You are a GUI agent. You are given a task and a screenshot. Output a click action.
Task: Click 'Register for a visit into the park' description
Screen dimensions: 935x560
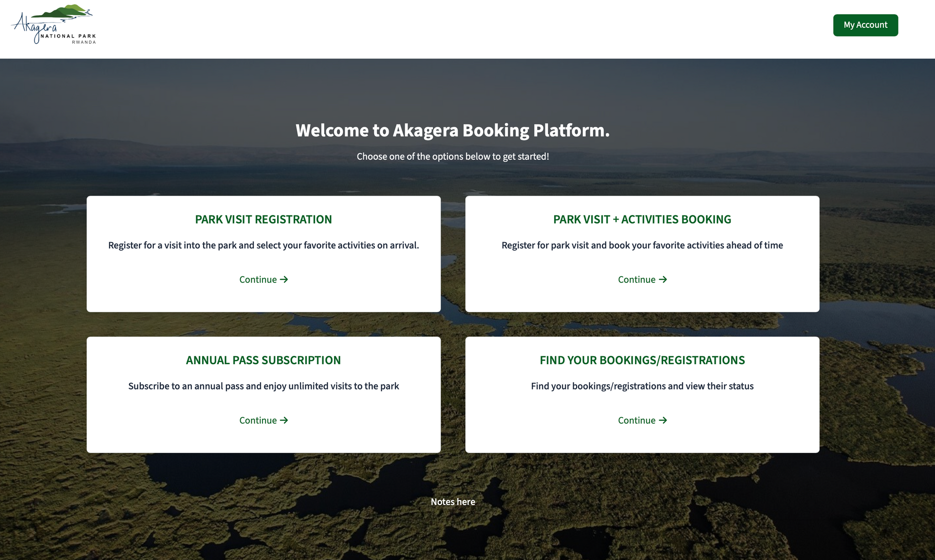click(263, 245)
